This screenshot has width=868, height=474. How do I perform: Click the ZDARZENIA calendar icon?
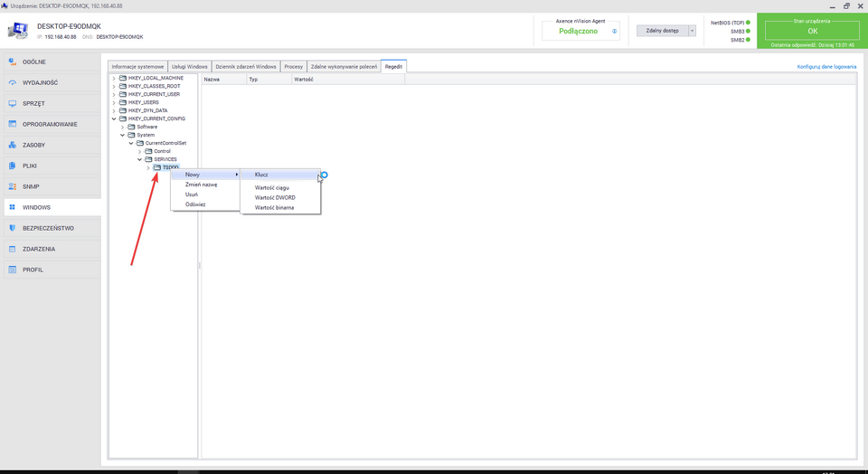(x=13, y=250)
